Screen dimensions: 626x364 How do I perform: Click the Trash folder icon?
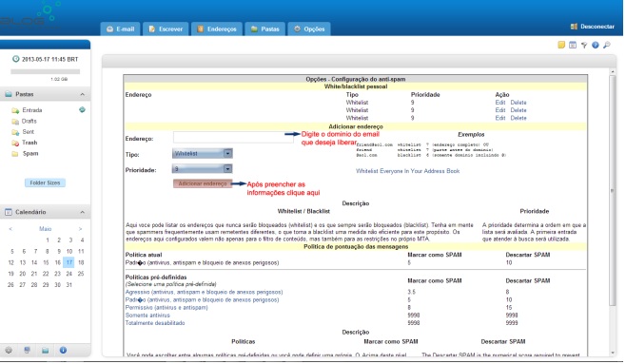click(15, 143)
